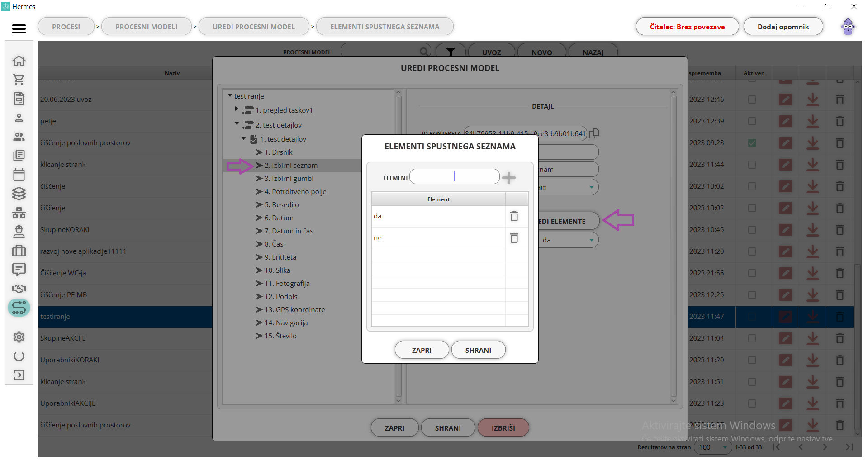Viewport: 868px width, 465px height.
Task: Open the single person sidebar icon
Action: click(19, 118)
